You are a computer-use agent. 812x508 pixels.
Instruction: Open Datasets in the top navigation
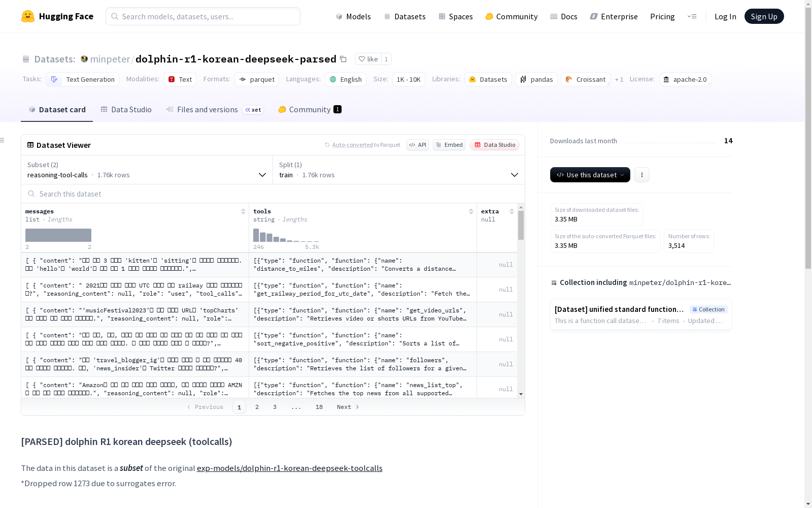point(405,16)
